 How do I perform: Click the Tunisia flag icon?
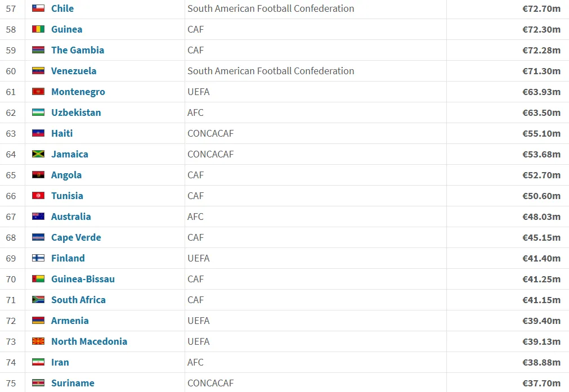pyautogui.click(x=38, y=196)
